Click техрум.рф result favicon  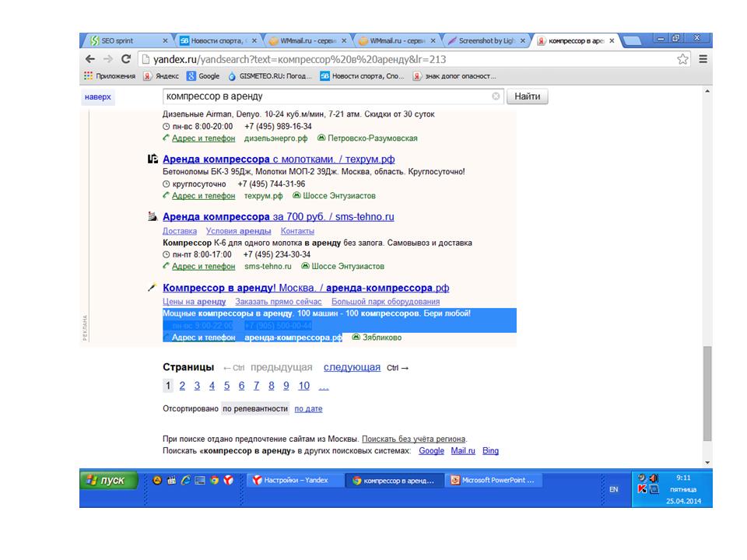point(153,159)
